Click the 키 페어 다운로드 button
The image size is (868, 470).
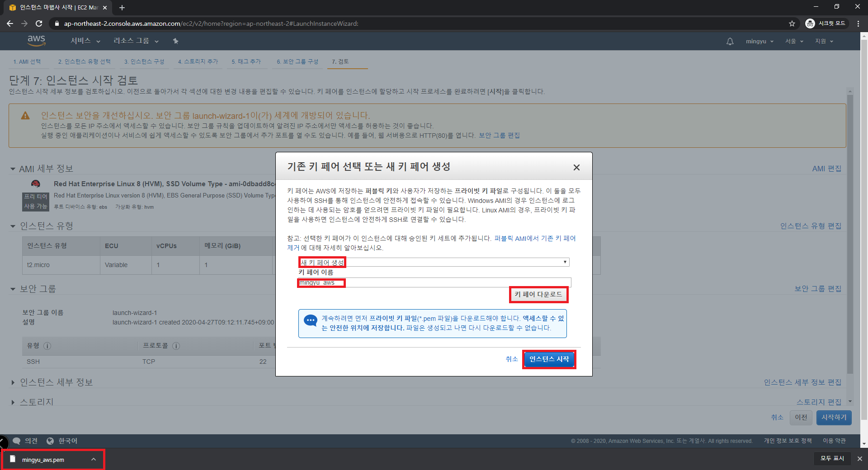point(538,295)
